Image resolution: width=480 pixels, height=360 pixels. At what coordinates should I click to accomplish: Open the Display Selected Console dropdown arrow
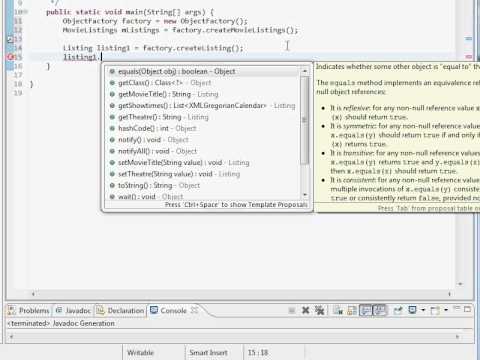coord(423,310)
